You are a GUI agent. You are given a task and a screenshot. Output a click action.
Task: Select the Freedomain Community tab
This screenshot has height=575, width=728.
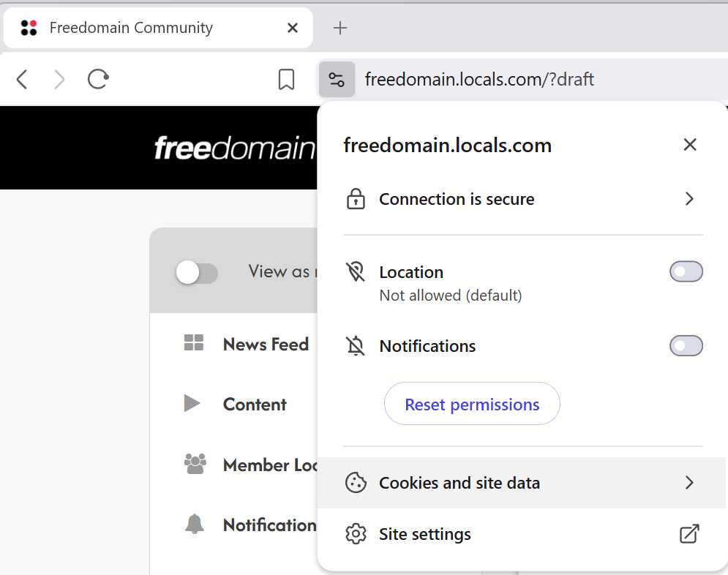(158, 28)
